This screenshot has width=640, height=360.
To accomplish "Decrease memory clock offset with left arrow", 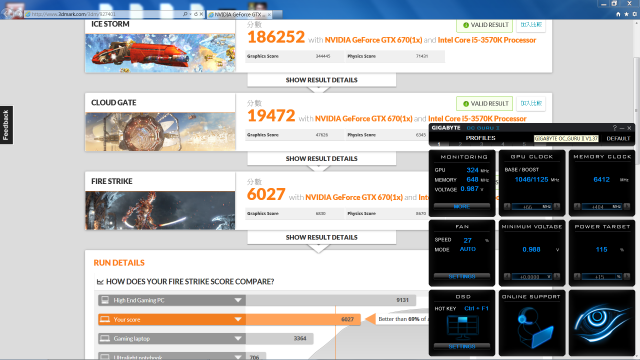I will (x=577, y=207).
